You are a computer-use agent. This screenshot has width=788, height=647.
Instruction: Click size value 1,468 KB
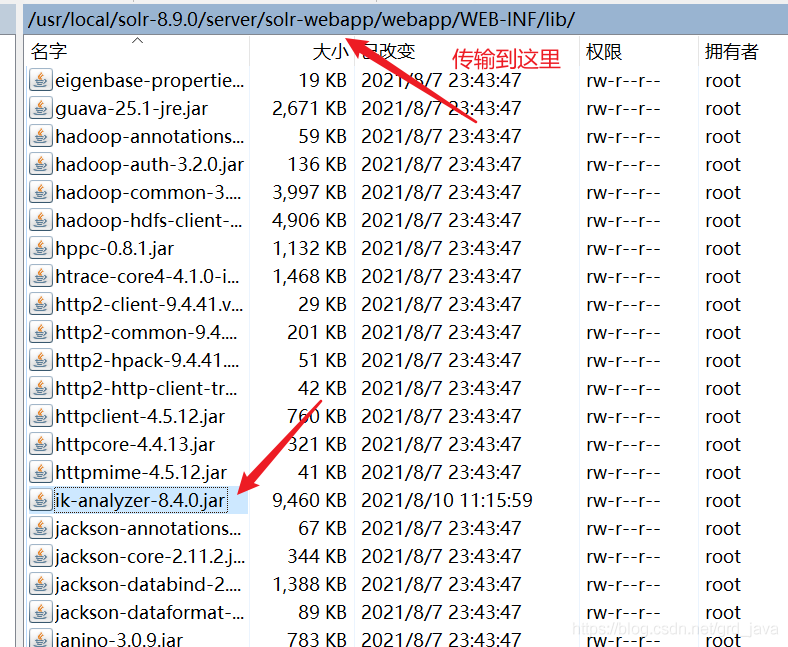(x=310, y=277)
